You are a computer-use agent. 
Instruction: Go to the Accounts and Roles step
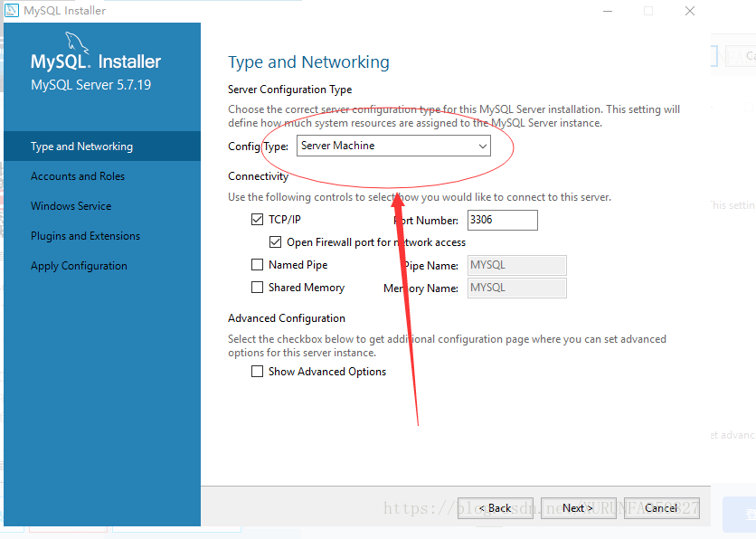78,176
